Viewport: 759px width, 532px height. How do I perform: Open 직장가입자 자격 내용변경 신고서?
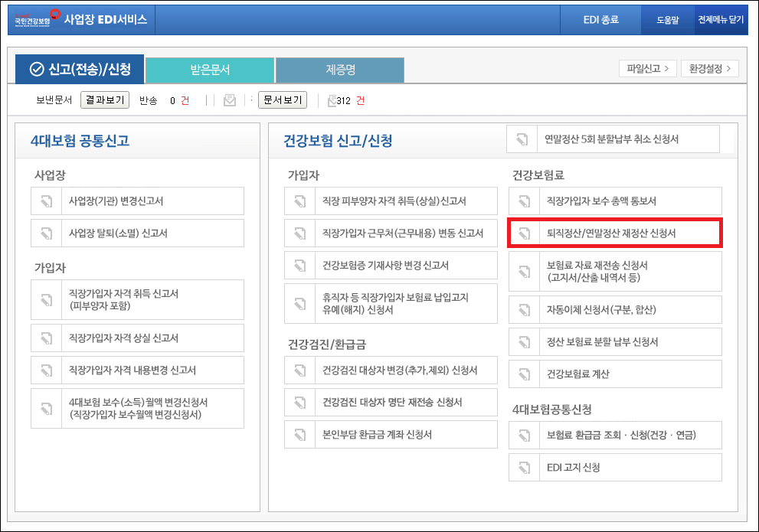(137, 370)
